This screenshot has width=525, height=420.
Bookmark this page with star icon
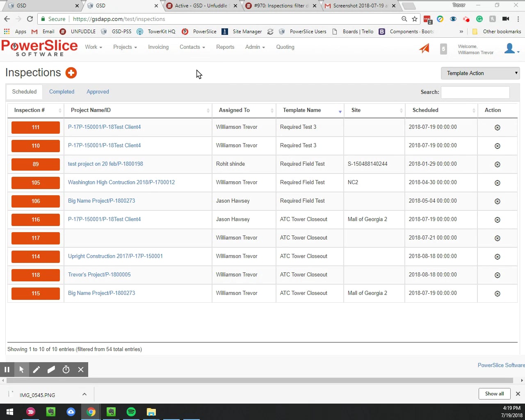pos(415,19)
